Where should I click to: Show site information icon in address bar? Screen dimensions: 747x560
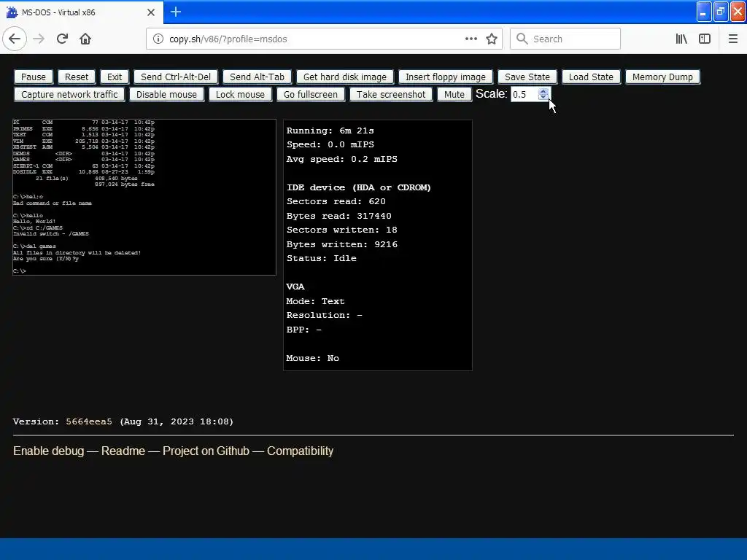[158, 39]
